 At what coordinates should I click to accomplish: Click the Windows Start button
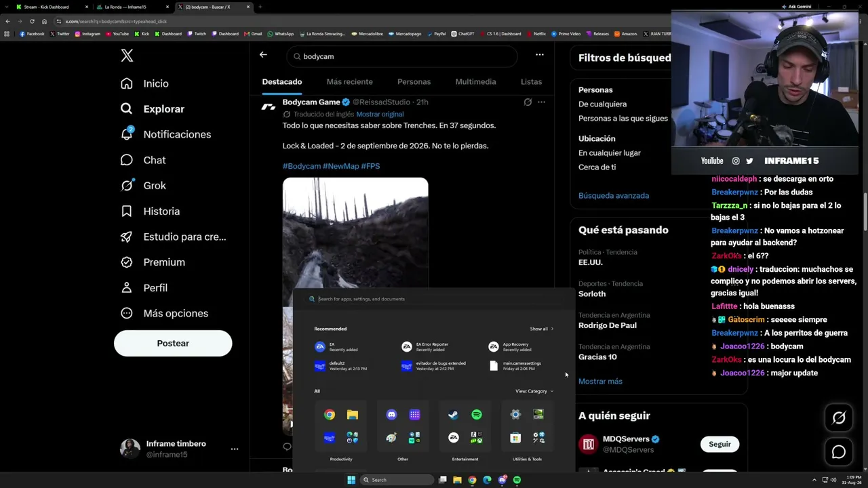[x=351, y=480]
